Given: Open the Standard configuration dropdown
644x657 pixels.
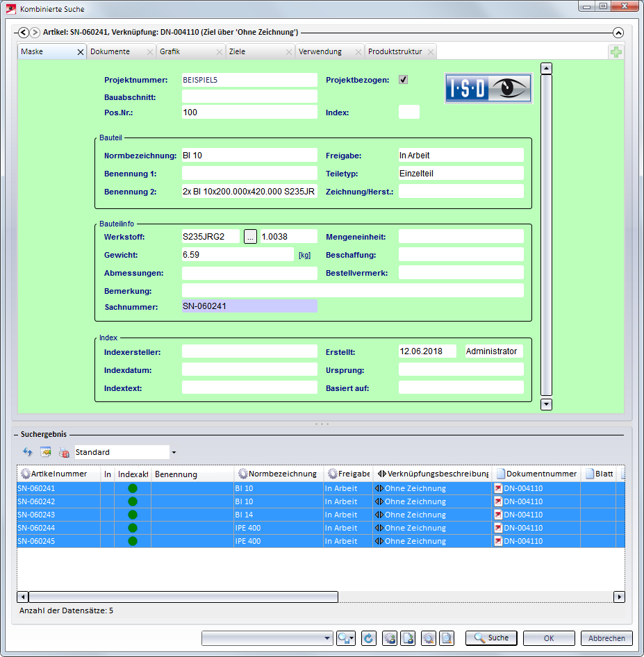Looking at the screenshot, I should 173,453.
